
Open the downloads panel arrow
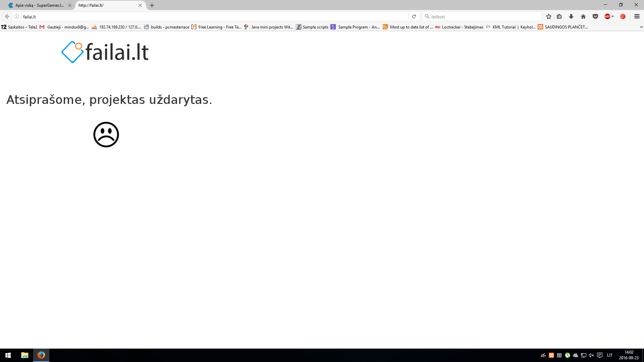(x=571, y=16)
